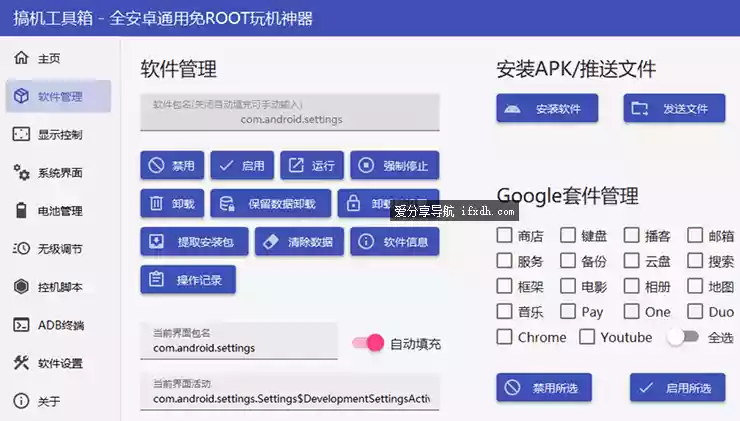Viewport: 740px width, 421px height.
Task: Click the 启用所选 button
Action: point(677,387)
